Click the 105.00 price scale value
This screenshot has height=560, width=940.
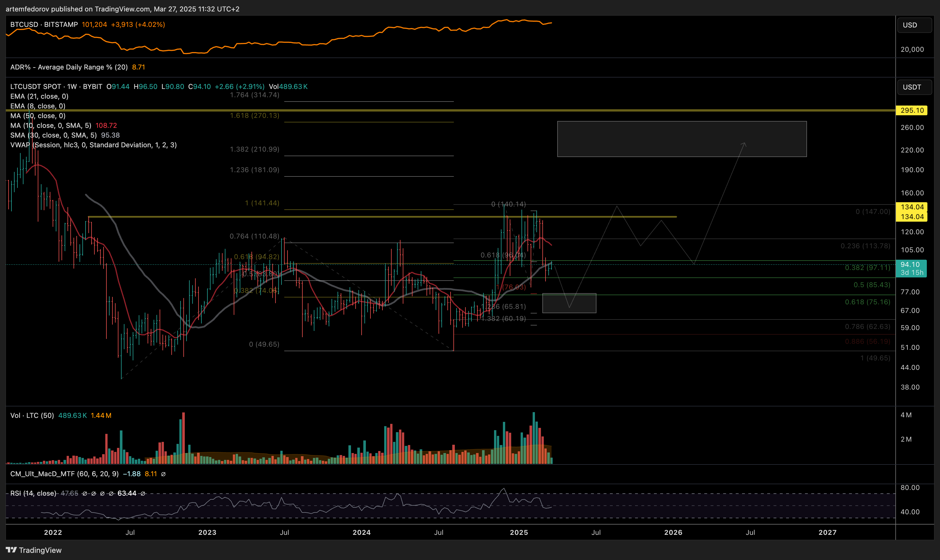pos(912,250)
